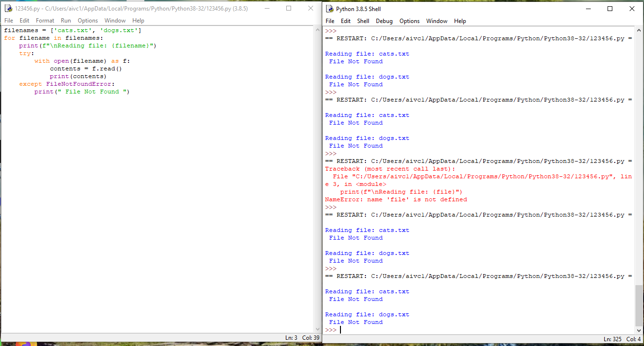
Task: Open the File menu in the 123456.py editor
Action: [9, 21]
